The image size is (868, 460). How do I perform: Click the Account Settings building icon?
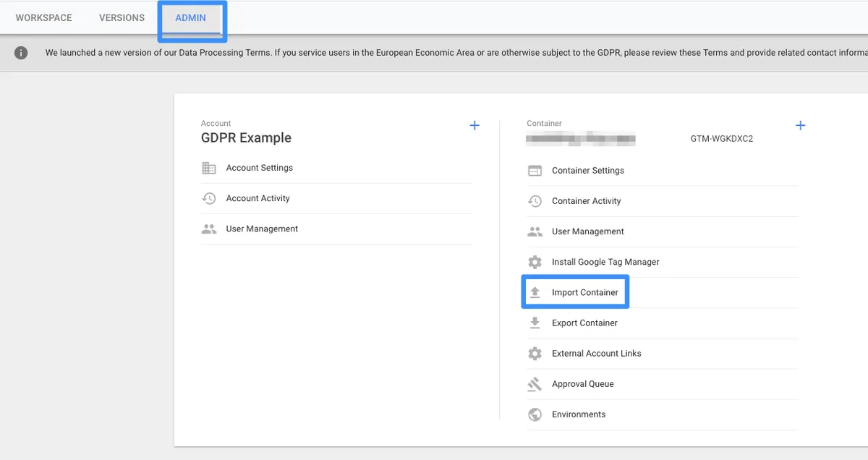click(209, 168)
